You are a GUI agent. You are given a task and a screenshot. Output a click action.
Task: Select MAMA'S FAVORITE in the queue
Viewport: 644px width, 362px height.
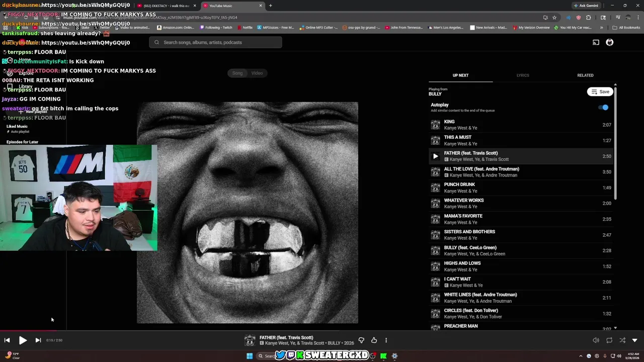point(521,219)
